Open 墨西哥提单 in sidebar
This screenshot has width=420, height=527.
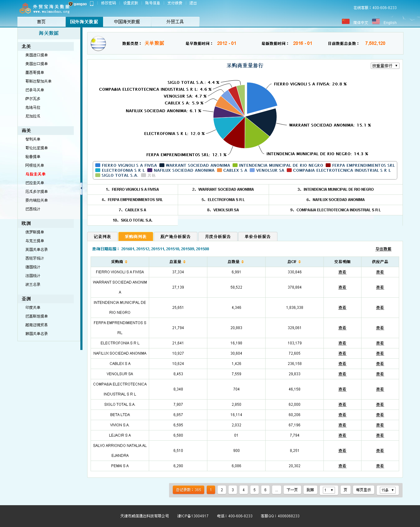(x=35, y=73)
